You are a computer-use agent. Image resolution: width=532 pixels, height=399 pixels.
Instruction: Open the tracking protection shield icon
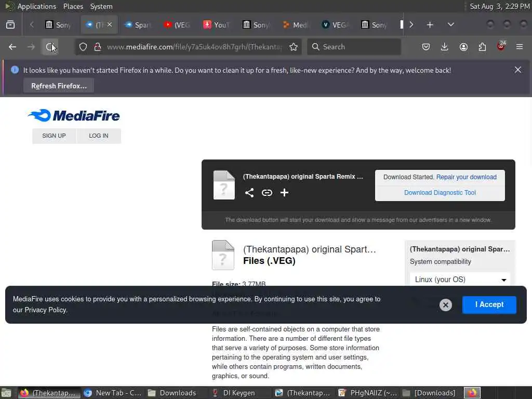click(x=83, y=47)
